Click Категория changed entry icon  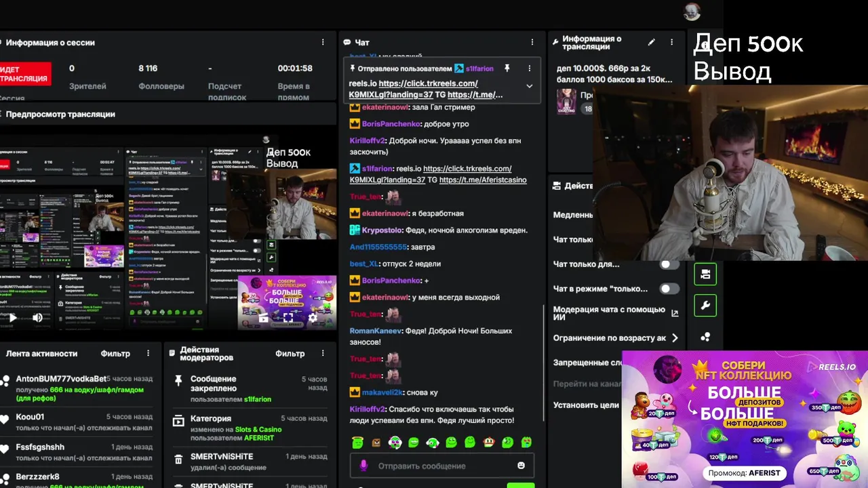pyautogui.click(x=178, y=421)
